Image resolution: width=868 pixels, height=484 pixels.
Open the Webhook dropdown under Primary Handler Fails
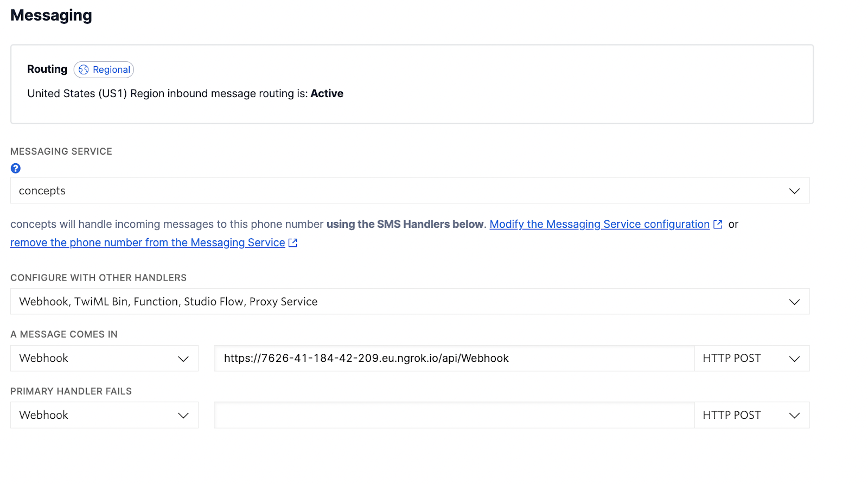(104, 415)
